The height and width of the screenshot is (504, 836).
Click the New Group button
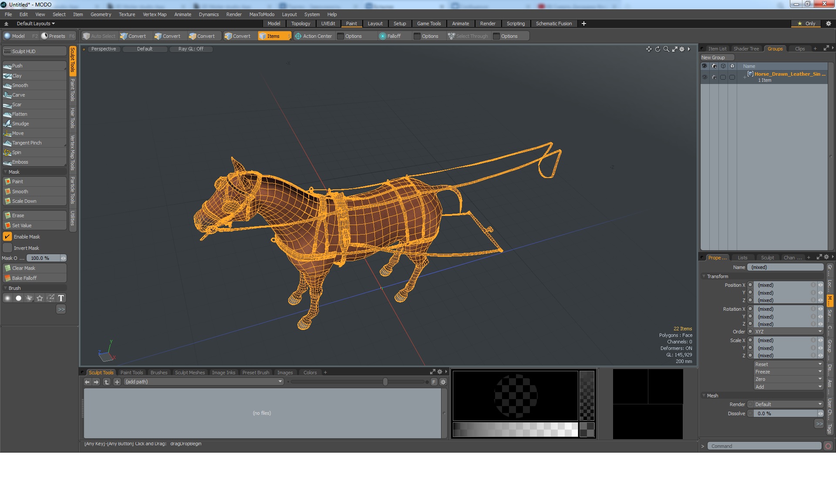click(x=717, y=57)
